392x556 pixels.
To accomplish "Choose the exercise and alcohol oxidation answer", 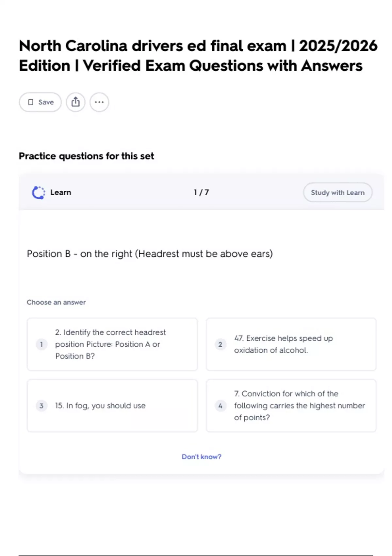I will [x=291, y=344].
